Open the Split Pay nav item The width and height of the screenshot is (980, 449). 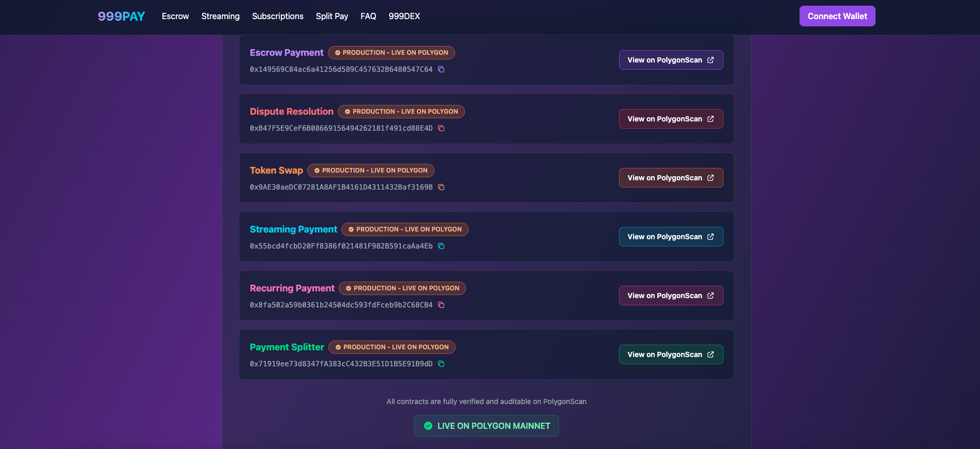[332, 17]
